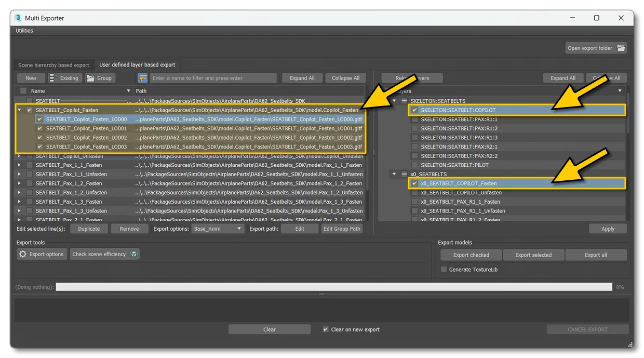Click the Group button
644x358 pixels.
pyautogui.click(x=100, y=78)
